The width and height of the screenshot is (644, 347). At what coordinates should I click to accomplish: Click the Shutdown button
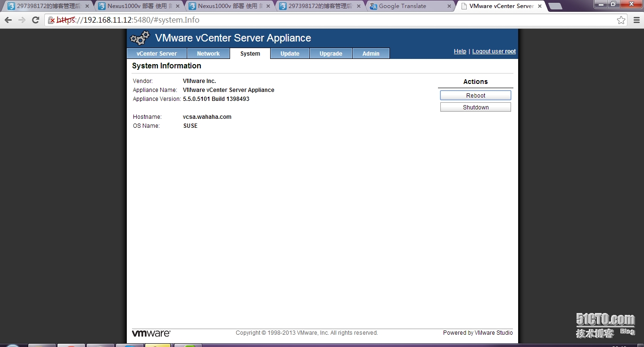476,107
